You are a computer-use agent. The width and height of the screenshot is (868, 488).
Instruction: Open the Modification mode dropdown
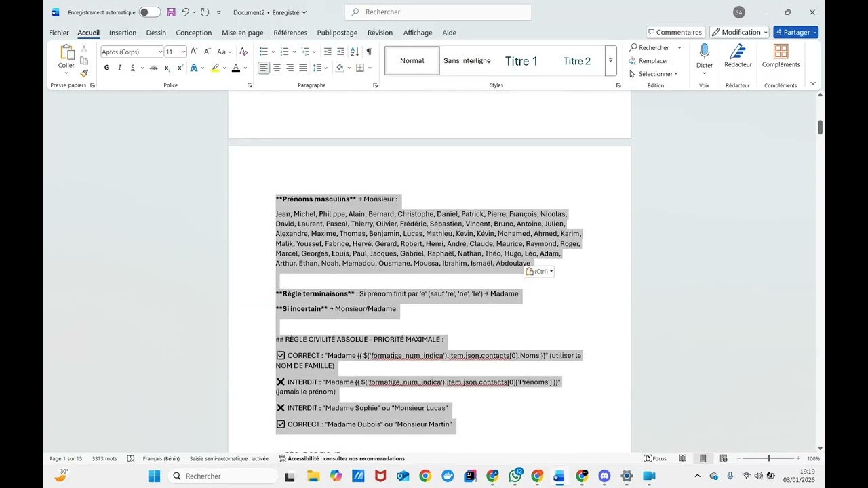[x=739, y=32]
